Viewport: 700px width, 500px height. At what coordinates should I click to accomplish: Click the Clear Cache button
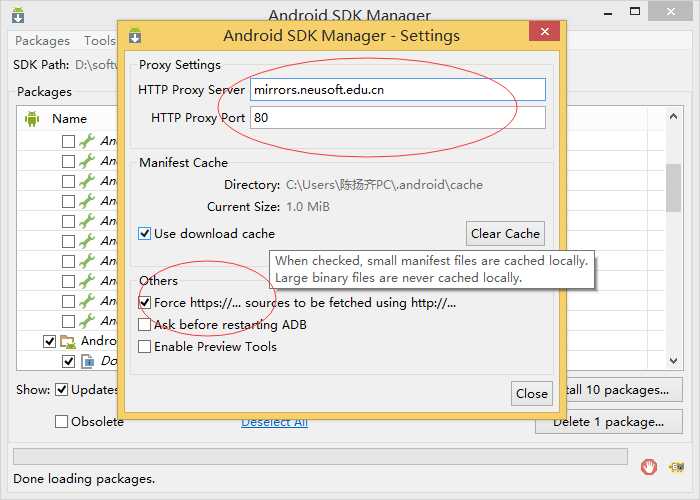click(x=505, y=233)
